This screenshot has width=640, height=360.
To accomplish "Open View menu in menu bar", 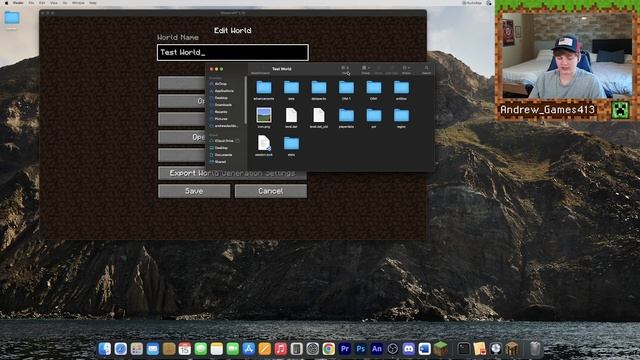I will [54, 3].
